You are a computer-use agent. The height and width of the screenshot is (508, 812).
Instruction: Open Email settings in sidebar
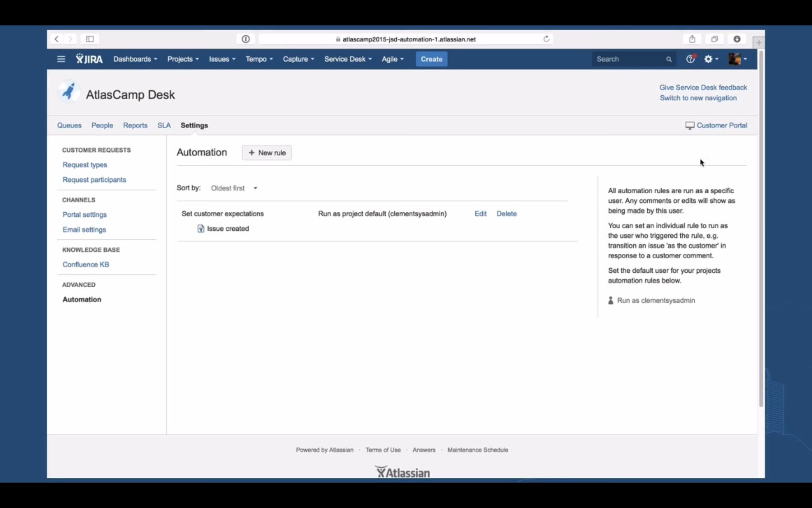84,229
